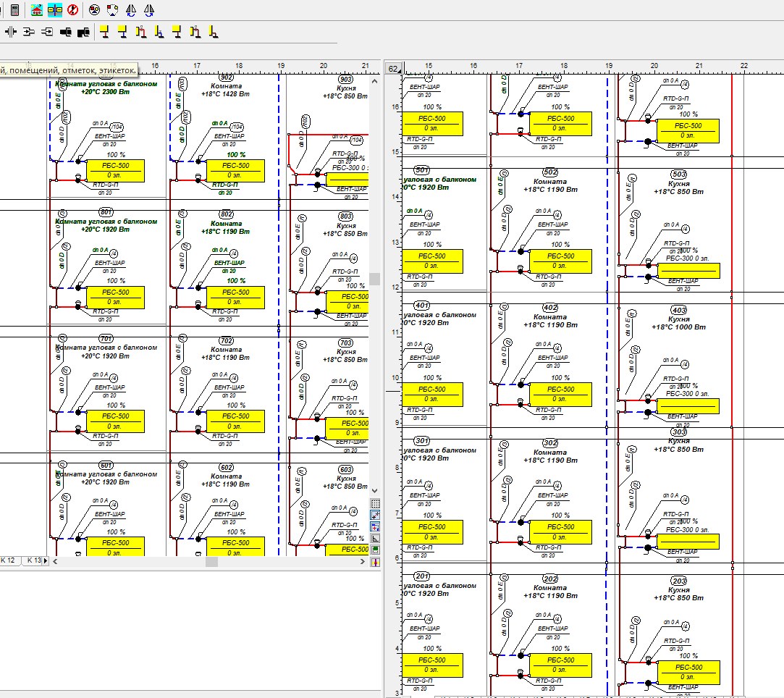Click the first solid black pipe fitting icon
The height and width of the screenshot is (698, 784).
point(66,31)
